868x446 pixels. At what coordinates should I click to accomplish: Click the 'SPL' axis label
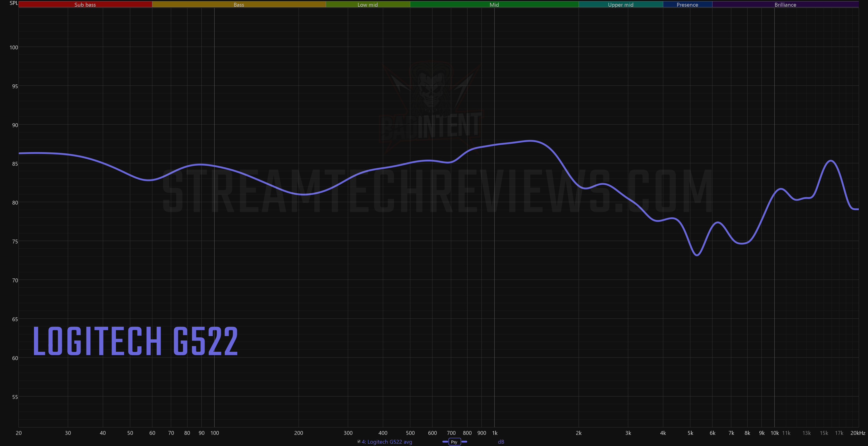click(14, 3)
